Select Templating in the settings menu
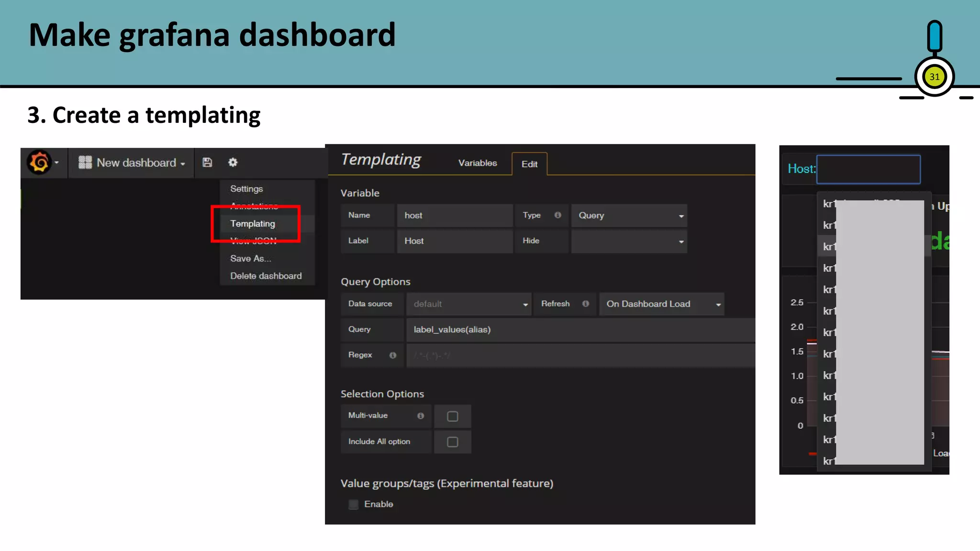The image size is (980, 551). [x=253, y=224]
